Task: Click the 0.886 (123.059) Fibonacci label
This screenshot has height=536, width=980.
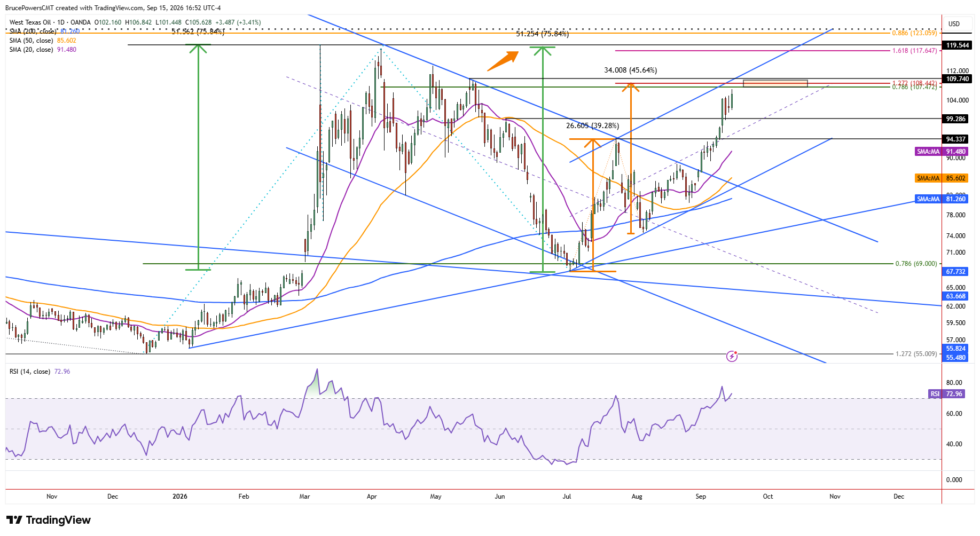Action: [x=914, y=33]
